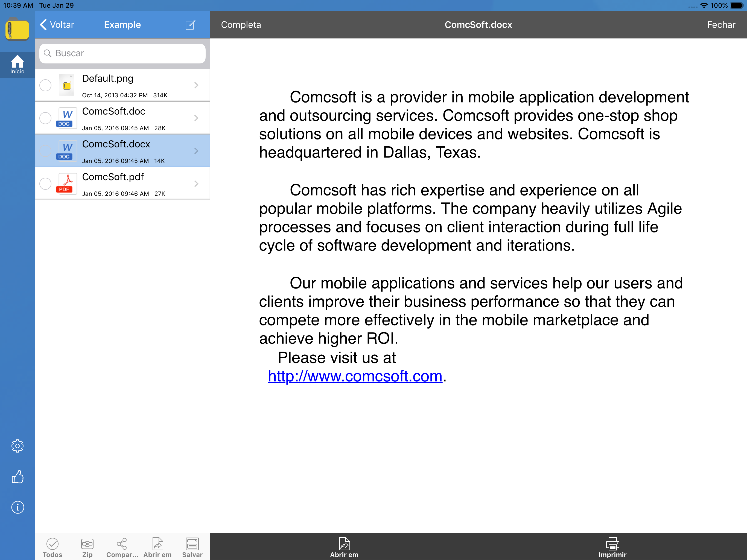This screenshot has height=560, width=747.
Task: Select the ComcSoft.pdf radio circle
Action: 45,183
